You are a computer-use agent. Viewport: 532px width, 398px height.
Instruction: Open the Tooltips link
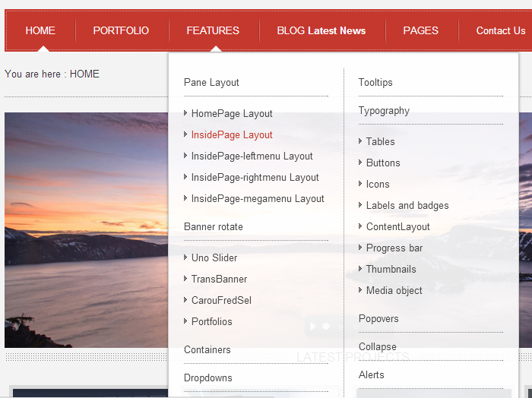click(375, 82)
